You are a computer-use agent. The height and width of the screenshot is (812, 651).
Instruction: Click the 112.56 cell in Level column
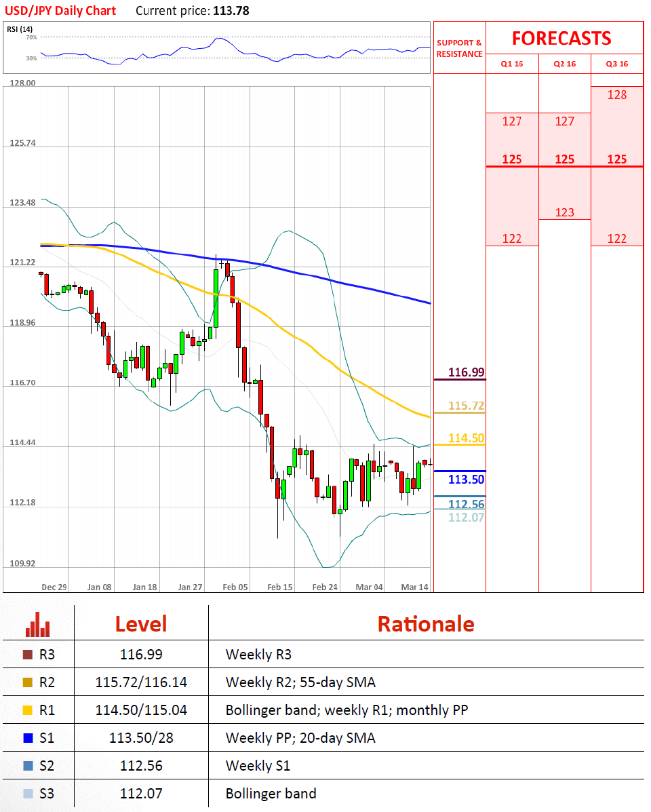pyautogui.click(x=141, y=766)
